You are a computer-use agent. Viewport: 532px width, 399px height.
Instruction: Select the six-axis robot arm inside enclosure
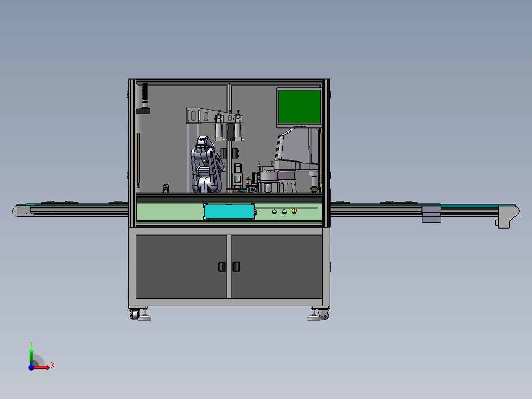tap(207, 164)
